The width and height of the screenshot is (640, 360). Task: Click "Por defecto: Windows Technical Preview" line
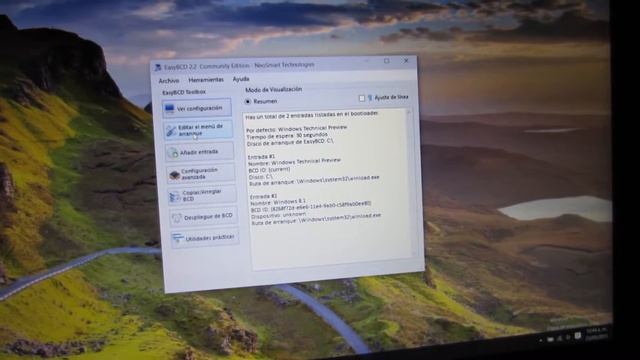tap(297, 129)
